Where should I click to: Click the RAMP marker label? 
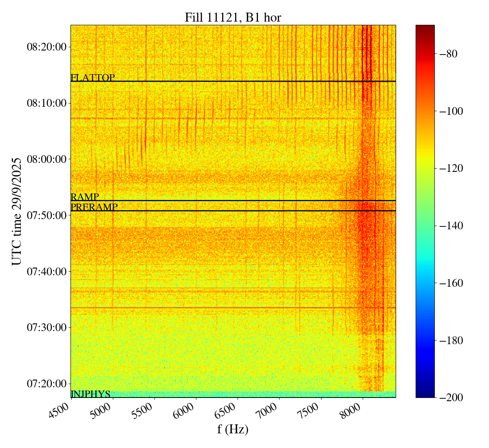point(85,197)
